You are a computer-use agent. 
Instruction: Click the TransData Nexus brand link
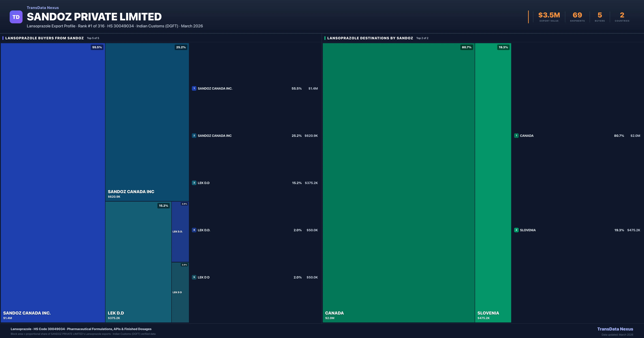[x=43, y=8]
